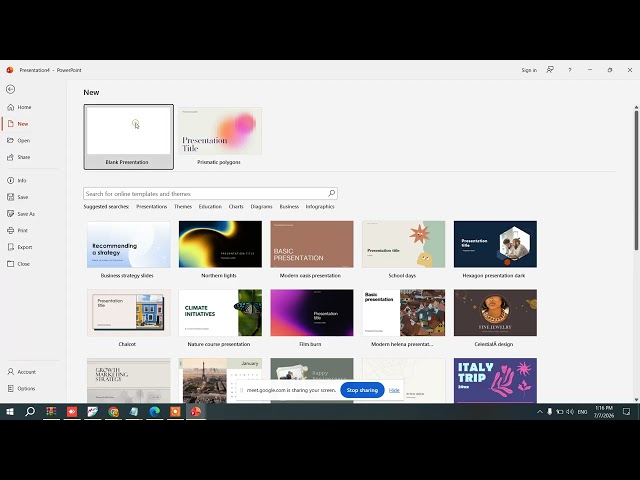Select the Prismatic polygons template
640x480 pixels.
point(220,137)
